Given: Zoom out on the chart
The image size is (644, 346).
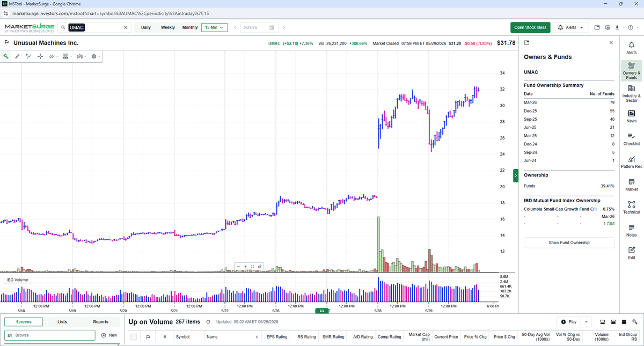Looking at the screenshot, I should (238, 267).
